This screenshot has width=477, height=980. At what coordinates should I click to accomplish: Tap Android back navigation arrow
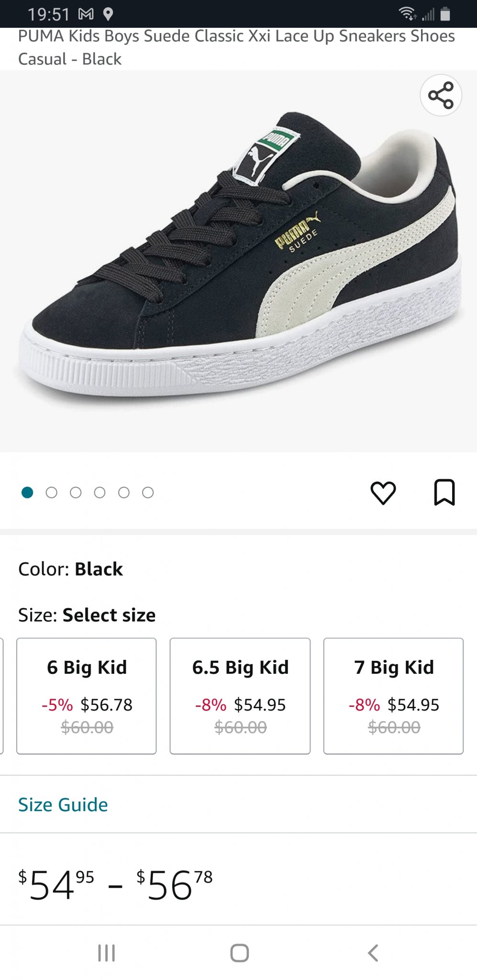pos(373,953)
